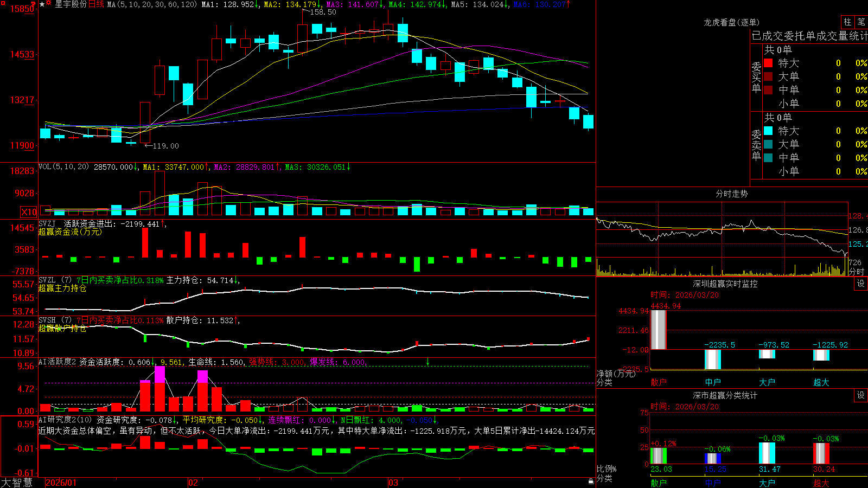
Task: Click the 深圳超赢实时监控 panel title
Action: 725,284
